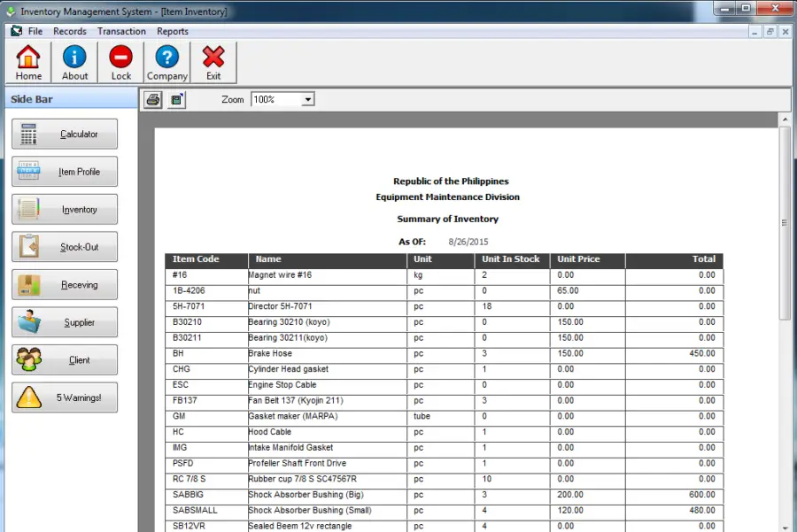Click the About toolbar button
The height and width of the screenshot is (532, 797).
(x=74, y=61)
